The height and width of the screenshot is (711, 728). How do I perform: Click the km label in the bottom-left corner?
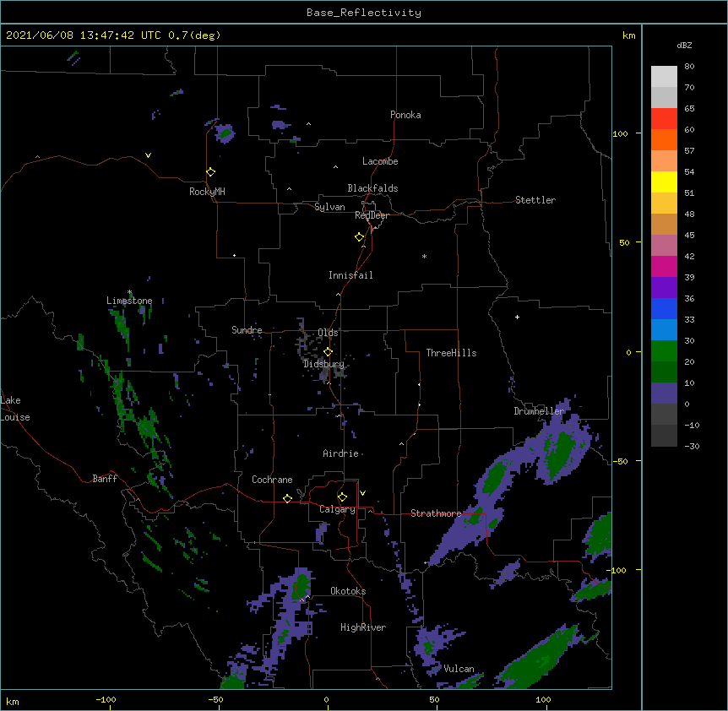(x=13, y=701)
